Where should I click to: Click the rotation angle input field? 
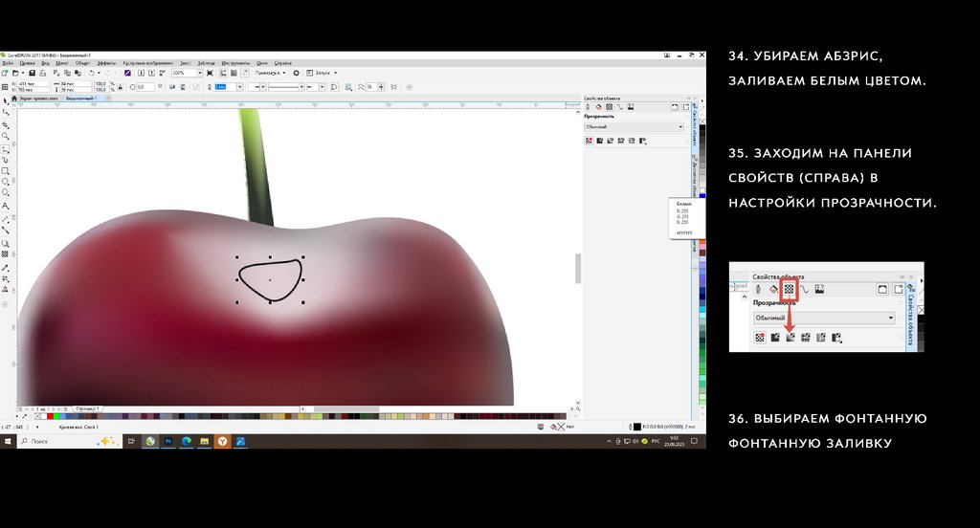(x=145, y=87)
